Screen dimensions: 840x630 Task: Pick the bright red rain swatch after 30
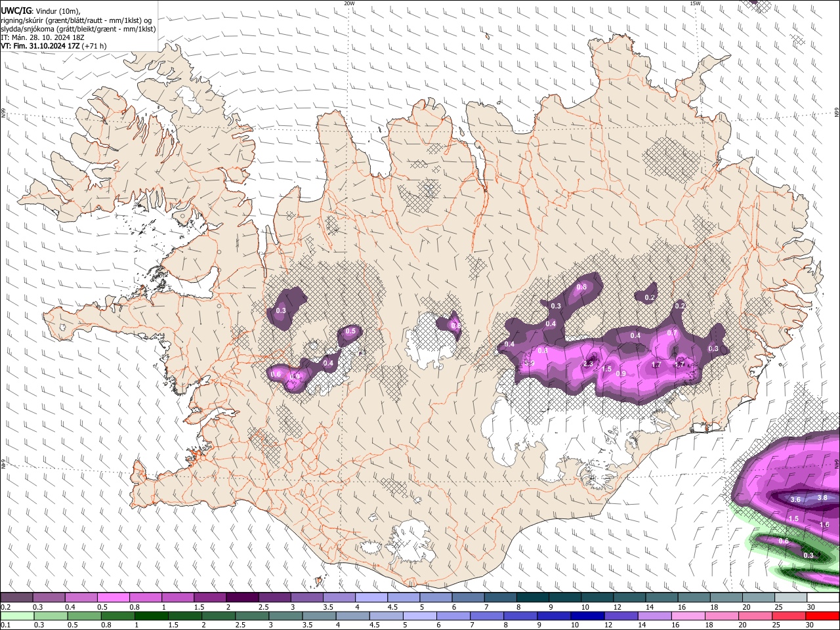[x=822, y=616]
